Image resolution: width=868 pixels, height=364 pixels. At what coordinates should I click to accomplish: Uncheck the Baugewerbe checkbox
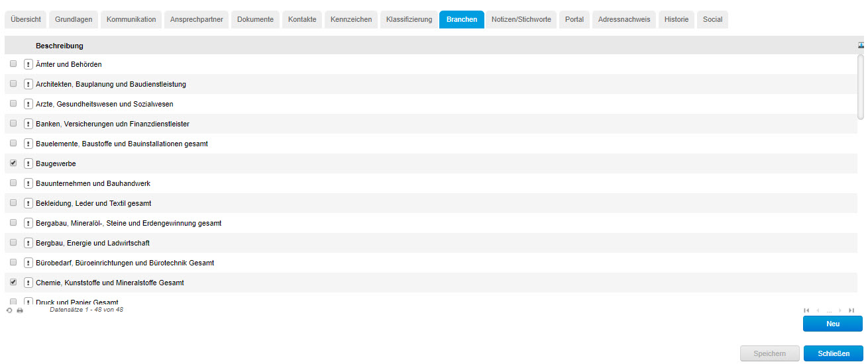[13, 163]
